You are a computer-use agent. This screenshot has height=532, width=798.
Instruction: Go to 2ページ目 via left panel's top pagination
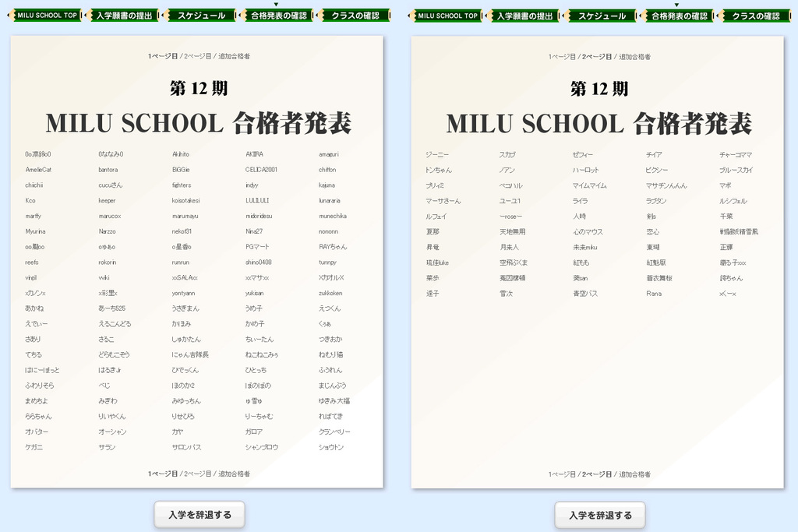(x=198, y=57)
